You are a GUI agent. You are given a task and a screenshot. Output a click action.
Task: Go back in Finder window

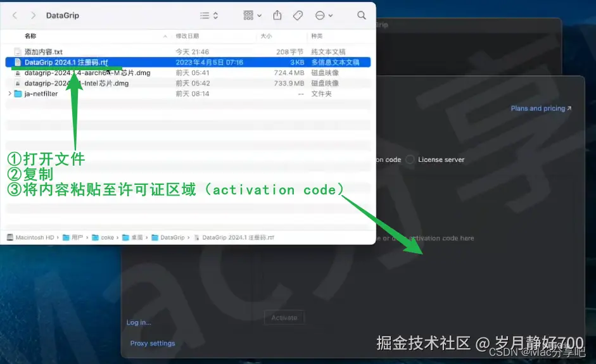[x=15, y=15]
